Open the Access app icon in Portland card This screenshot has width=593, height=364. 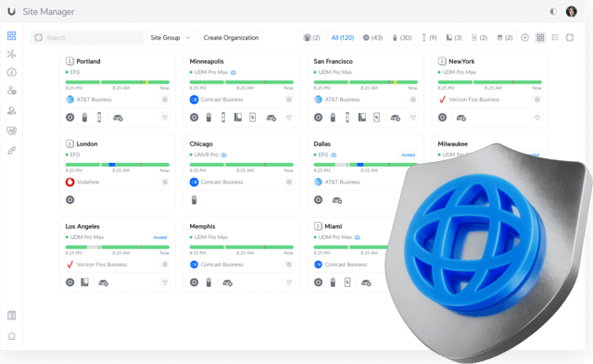coord(99,118)
